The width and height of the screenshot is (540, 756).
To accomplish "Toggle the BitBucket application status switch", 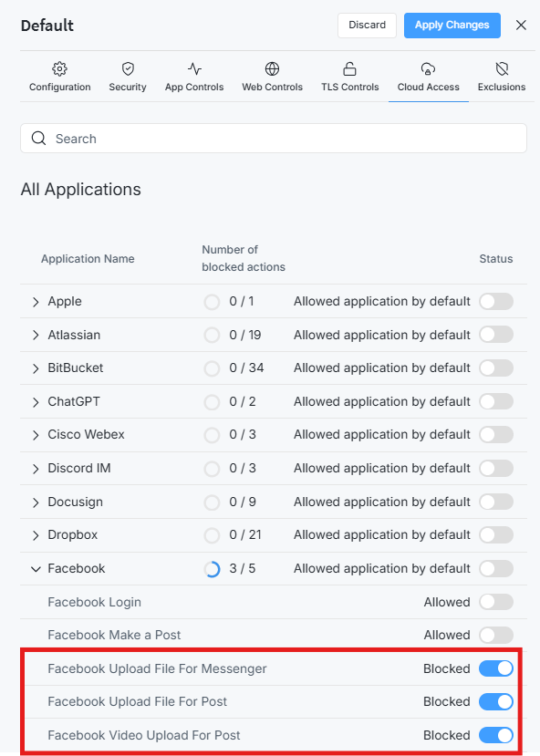I will pos(496,368).
